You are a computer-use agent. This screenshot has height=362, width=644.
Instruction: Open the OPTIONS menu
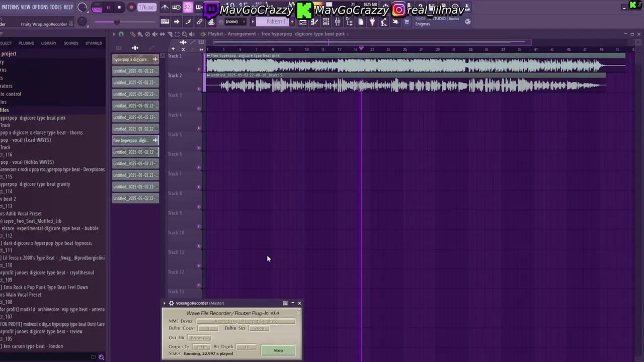pos(40,7)
